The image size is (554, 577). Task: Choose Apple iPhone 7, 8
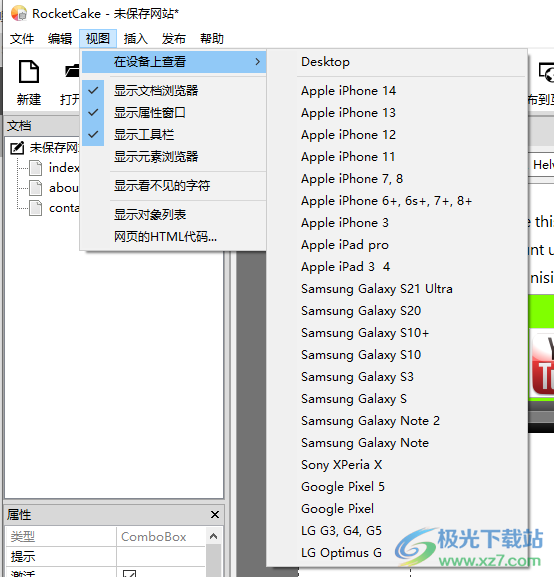[397, 179]
